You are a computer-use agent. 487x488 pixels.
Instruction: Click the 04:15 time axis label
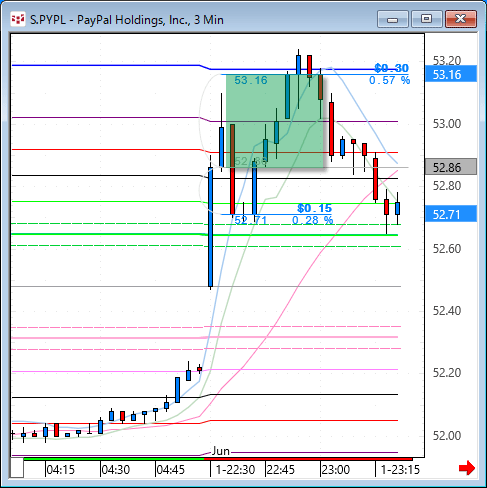(60, 470)
